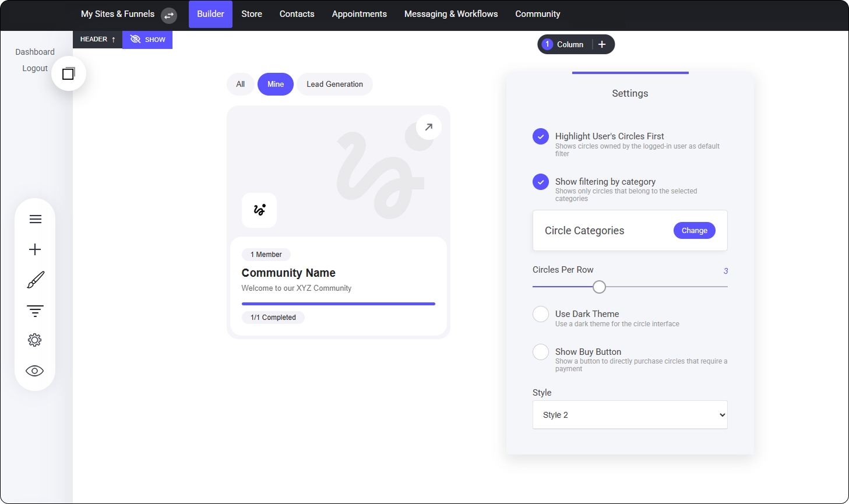849x504 pixels.
Task: Open Messaging & Workflows menu item
Action: [x=451, y=14]
